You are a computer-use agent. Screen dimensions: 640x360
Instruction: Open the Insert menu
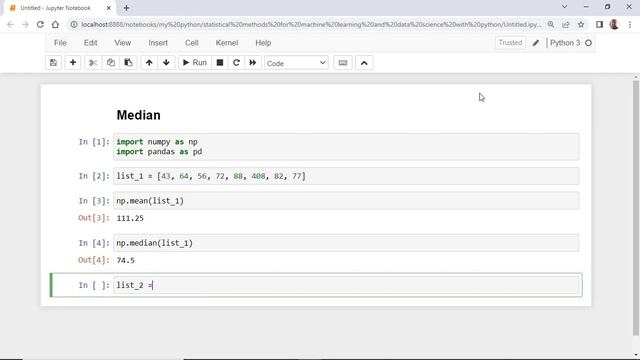(x=158, y=43)
